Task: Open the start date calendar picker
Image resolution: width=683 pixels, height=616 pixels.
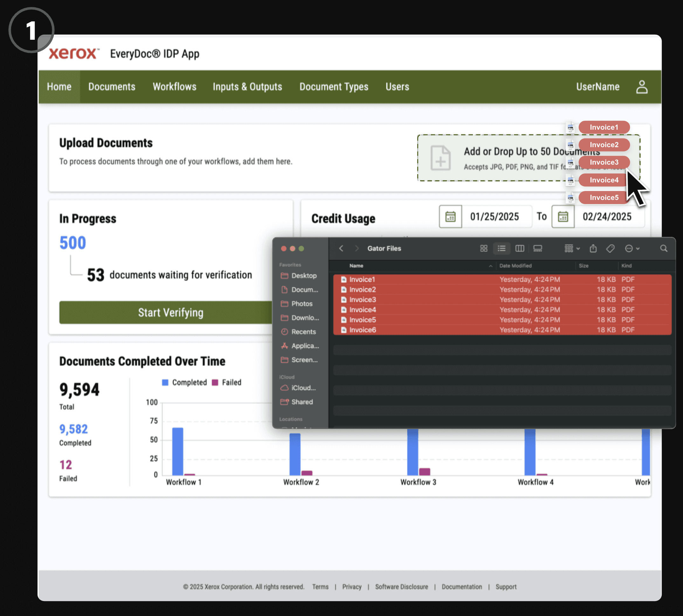Action: 450,216
